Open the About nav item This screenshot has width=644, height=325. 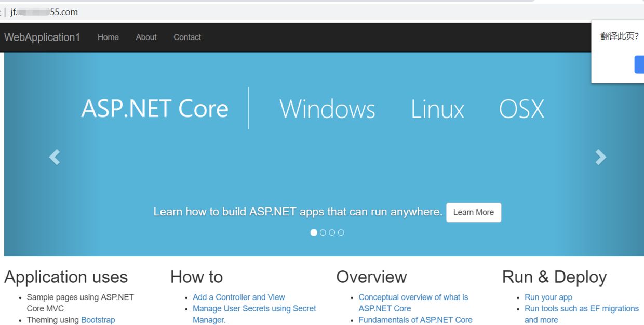(x=146, y=37)
